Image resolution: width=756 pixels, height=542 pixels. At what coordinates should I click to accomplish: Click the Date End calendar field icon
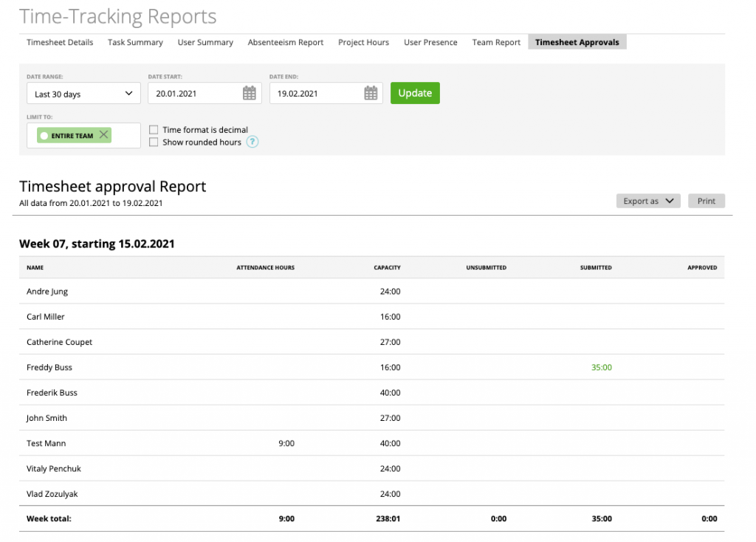(x=370, y=93)
